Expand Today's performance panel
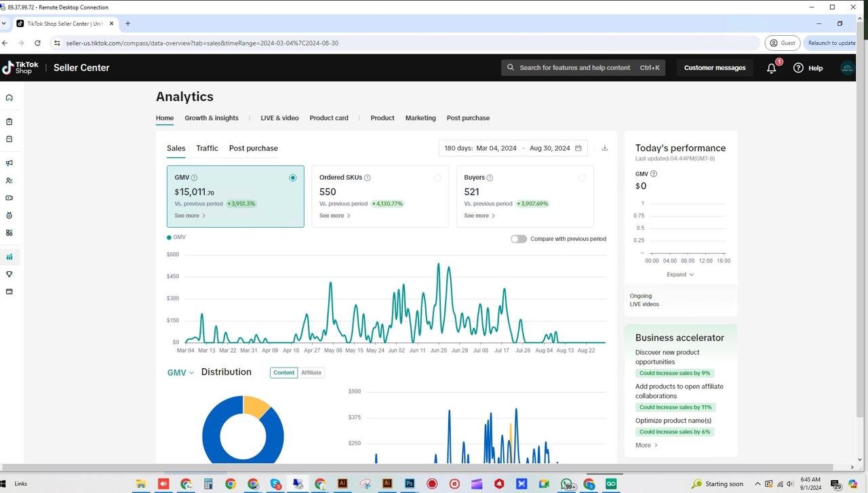Viewport: 868px width, 493px height. [680, 275]
